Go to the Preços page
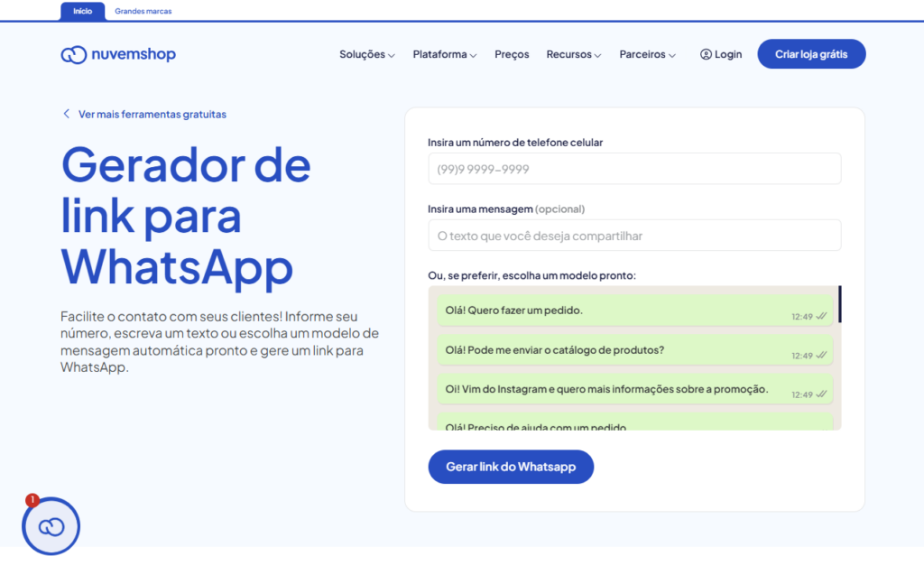This screenshot has height=575, width=924. pyautogui.click(x=512, y=54)
